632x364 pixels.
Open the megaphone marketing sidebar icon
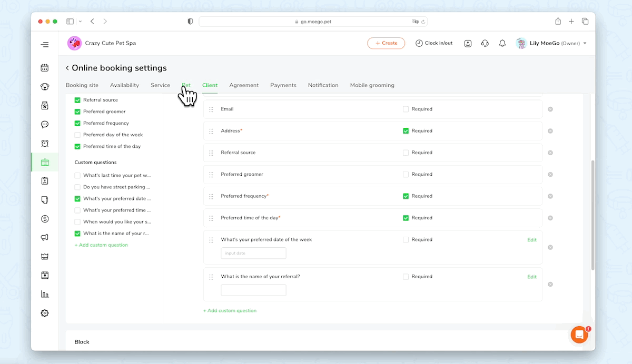pyautogui.click(x=45, y=238)
